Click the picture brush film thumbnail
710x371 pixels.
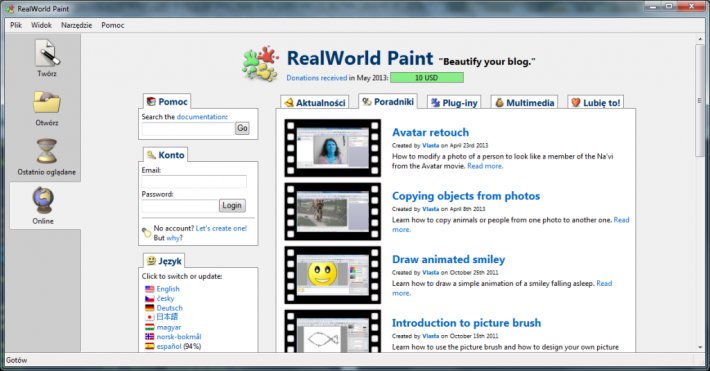[333, 331]
